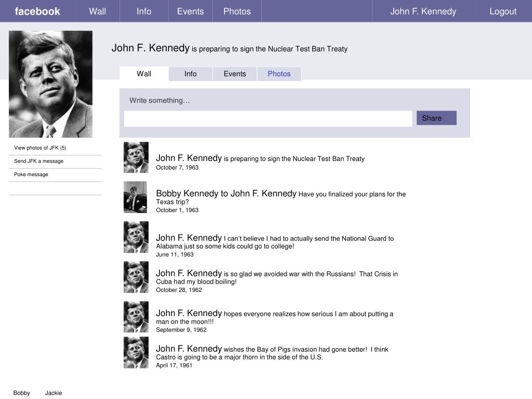Viewport: 532px width, 399px height.
Task: Click avatar beside the moon post
Action: tap(136, 317)
